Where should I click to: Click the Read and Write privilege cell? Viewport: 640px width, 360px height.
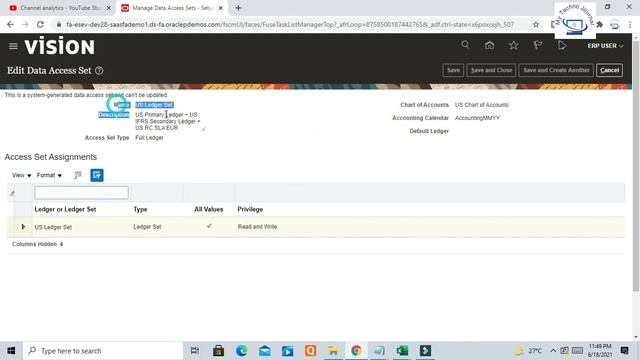tap(257, 227)
